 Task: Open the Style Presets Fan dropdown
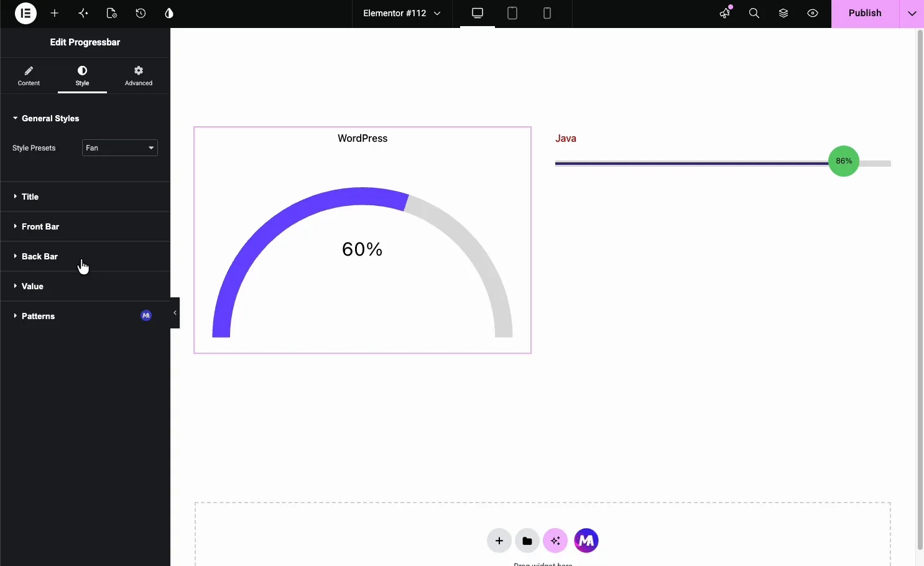tap(120, 148)
